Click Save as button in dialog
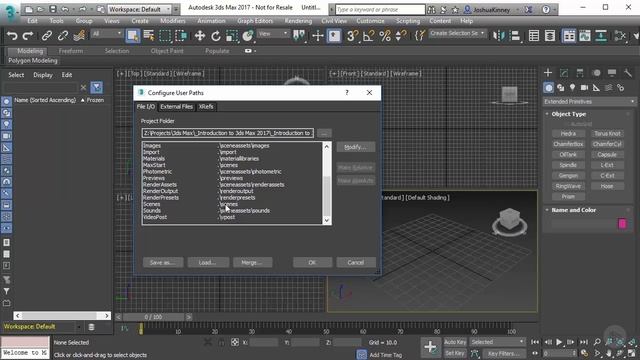The height and width of the screenshot is (360, 640). [163, 262]
